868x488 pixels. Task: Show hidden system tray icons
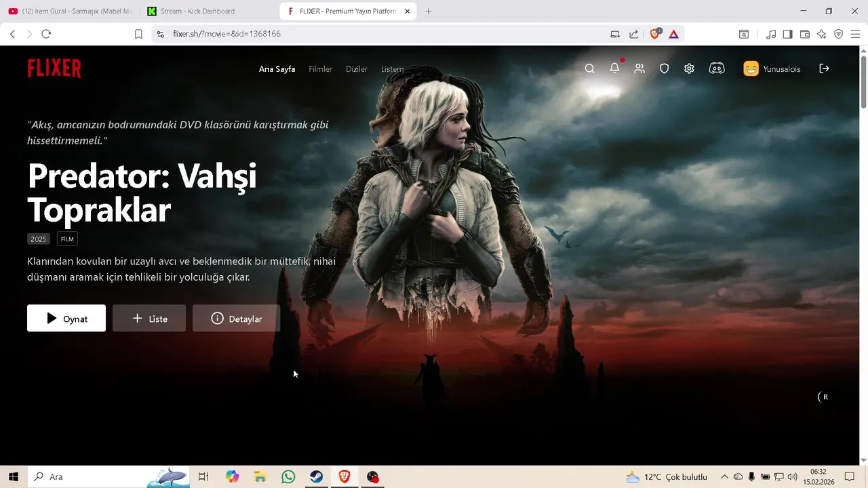[x=724, y=476]
